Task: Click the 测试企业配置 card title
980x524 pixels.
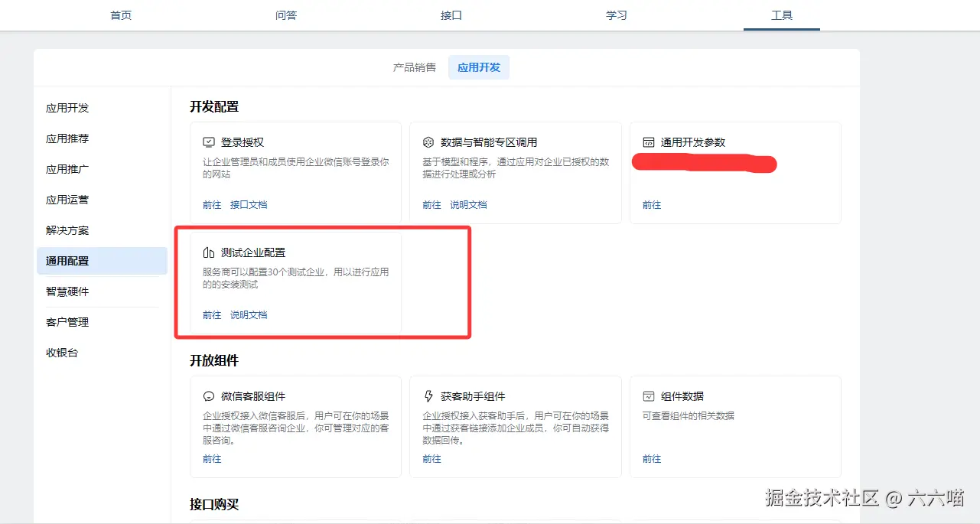Action: 253,252
